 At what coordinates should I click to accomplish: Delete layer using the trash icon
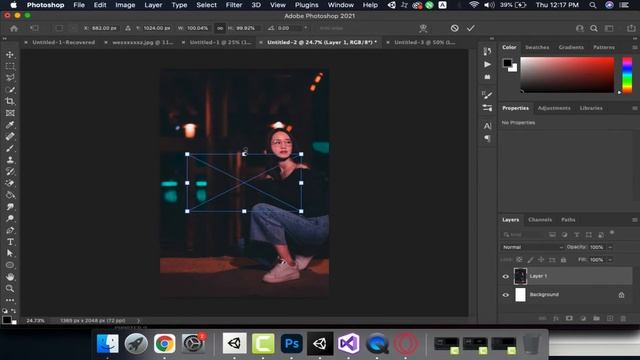coord(623,318)
